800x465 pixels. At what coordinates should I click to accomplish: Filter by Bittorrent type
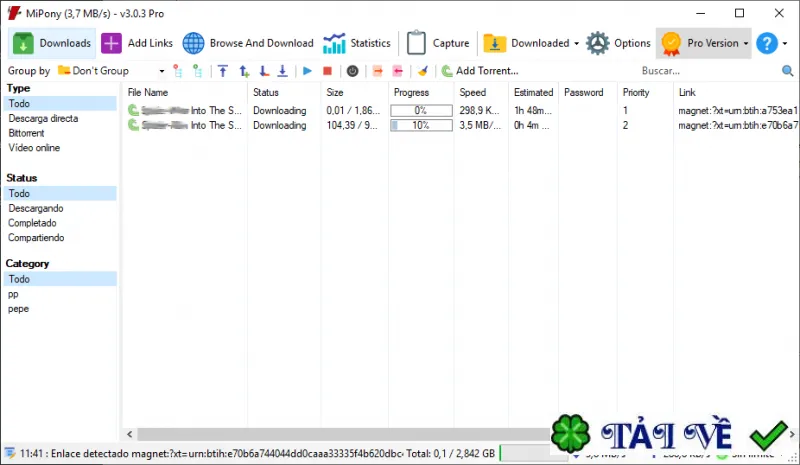tap(27, 133)
